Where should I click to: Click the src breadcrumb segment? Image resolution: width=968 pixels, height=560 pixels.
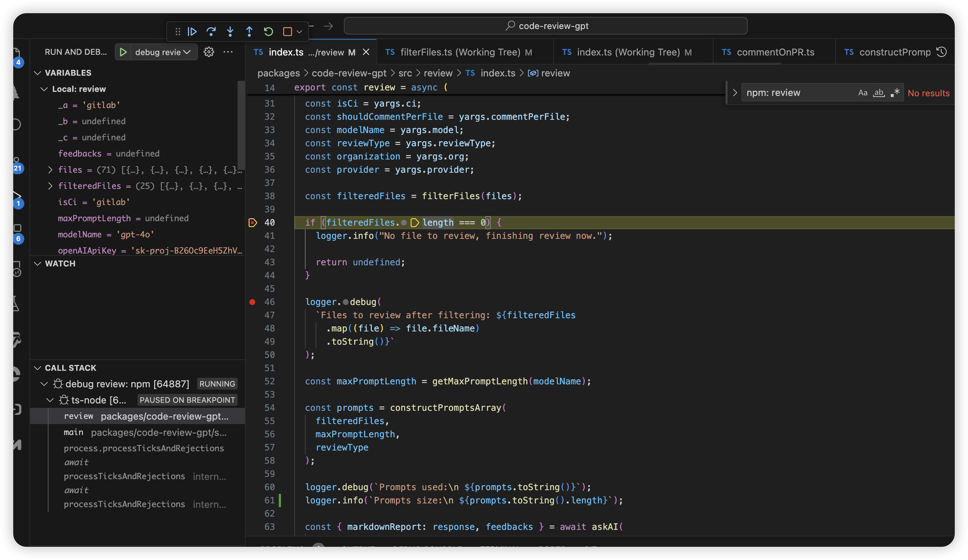405,73
